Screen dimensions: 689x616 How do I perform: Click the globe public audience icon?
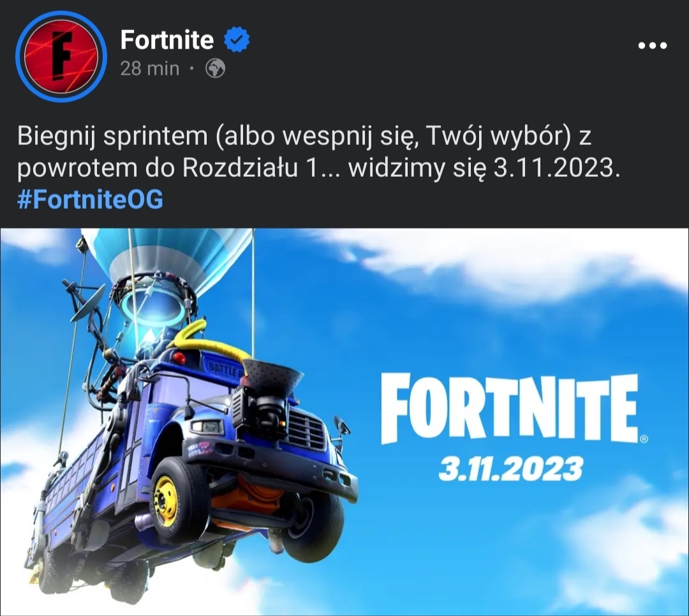(216, 68)
